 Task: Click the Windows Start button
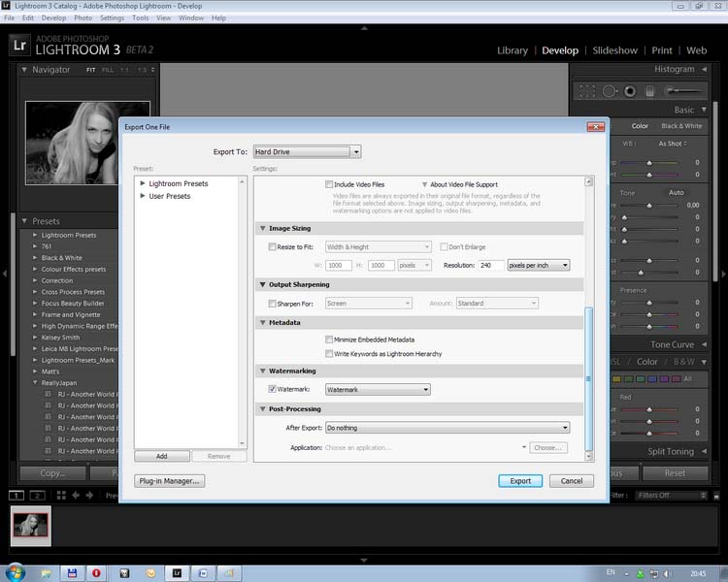click(14, 573)
